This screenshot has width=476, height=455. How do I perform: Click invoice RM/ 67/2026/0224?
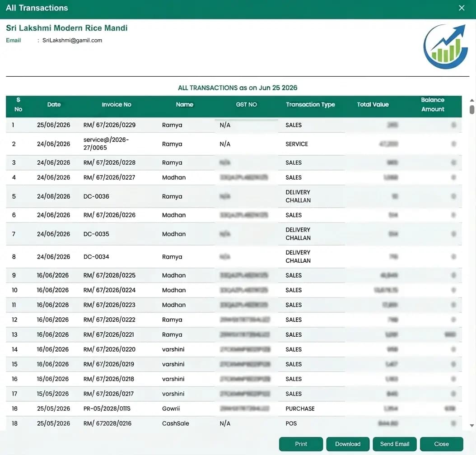(x=109, y=290)
